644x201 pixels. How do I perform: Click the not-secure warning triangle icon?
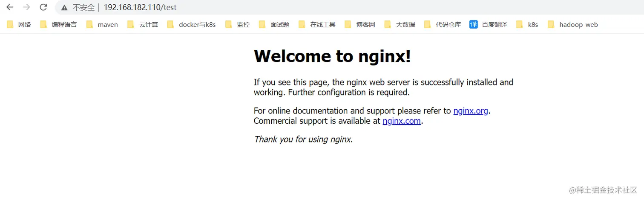pyautogui.click(x=64, y=8)
